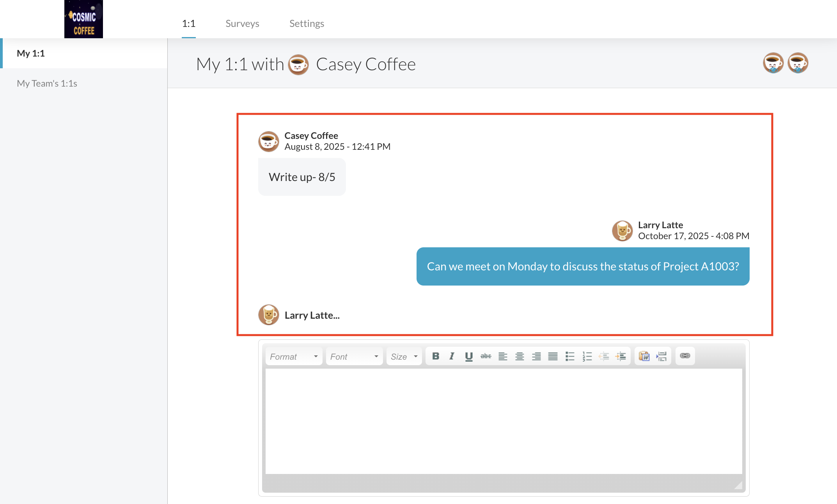This screenshot has width=837, height=504.
Task: Increase indent in editor
Action: (x=621, y=356)
